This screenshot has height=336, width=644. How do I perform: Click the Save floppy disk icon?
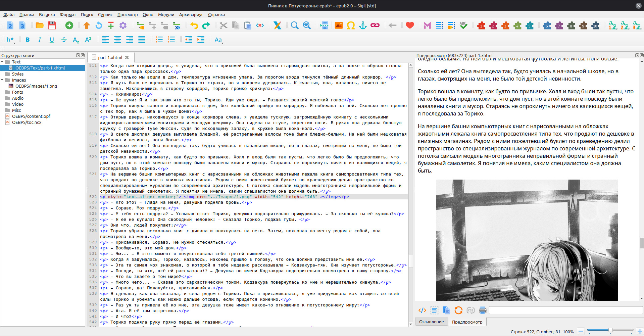[x=52, y=26]
